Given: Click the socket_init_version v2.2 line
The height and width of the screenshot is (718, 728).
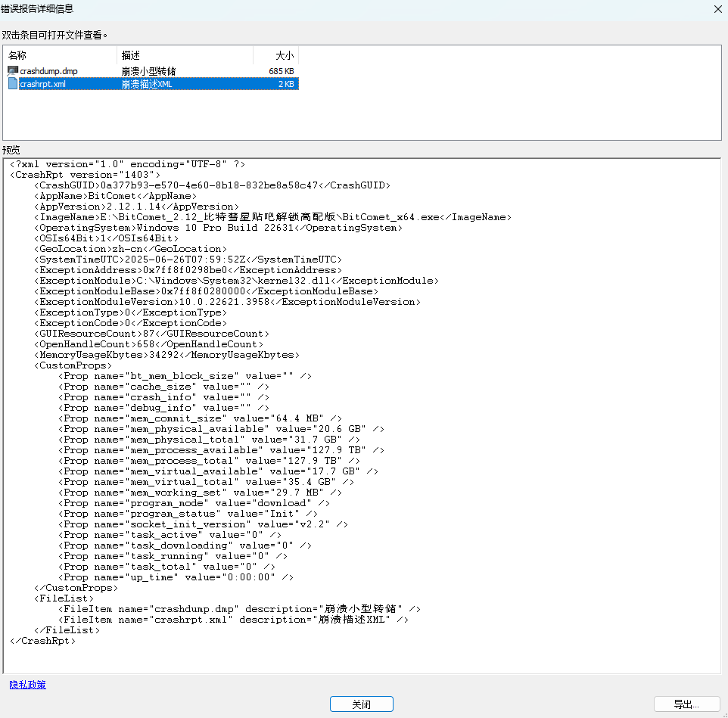Looking at the screenshot, I should [x=203, y=524].
